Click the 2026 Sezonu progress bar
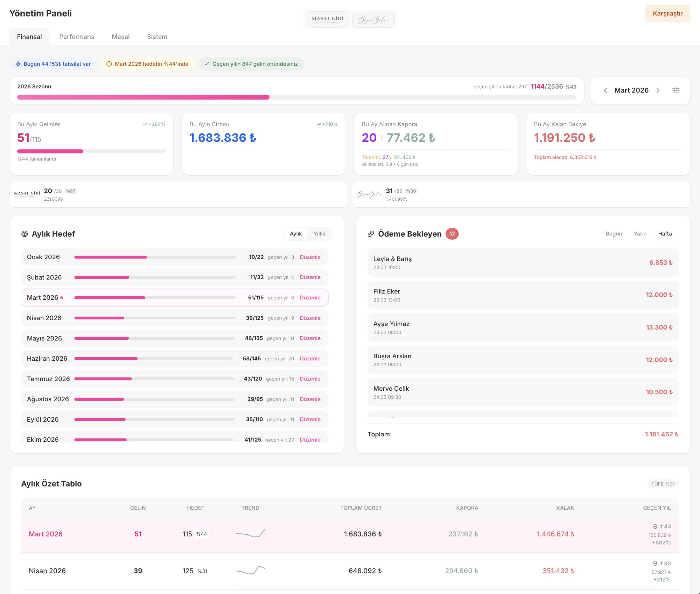Viewport: 700px width, 594px height. (x=296, y=97)
